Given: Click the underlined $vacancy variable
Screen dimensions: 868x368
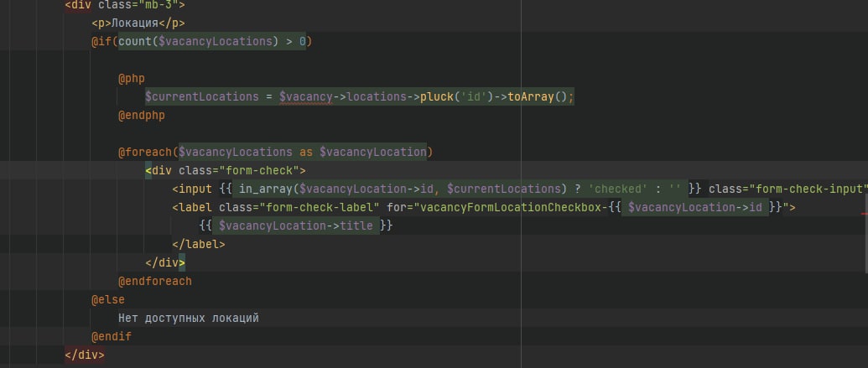Looking at the screenshot, I should tap(305, 97).
